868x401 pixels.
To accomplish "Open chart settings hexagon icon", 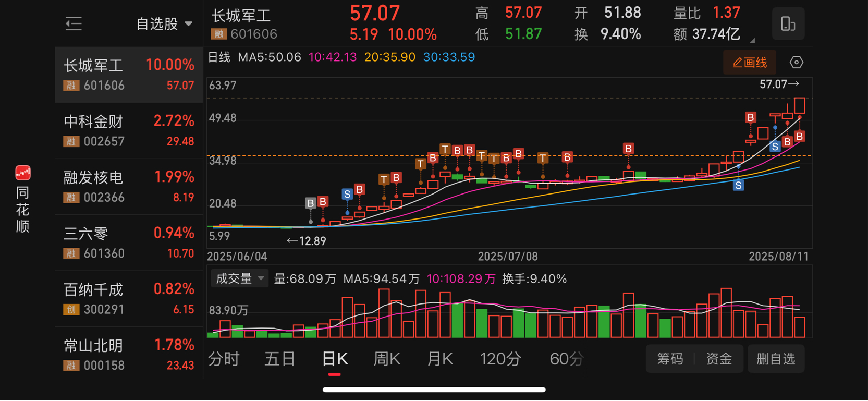I will click(796, 63).
